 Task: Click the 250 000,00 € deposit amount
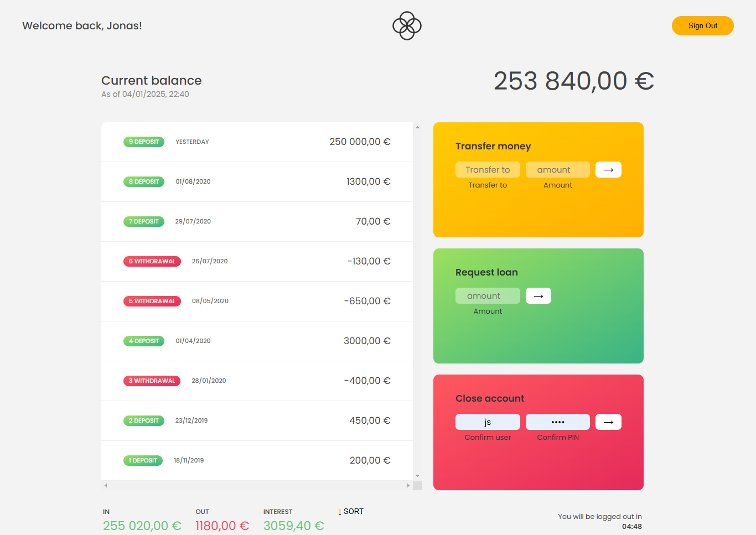click(x=360, y=142)
